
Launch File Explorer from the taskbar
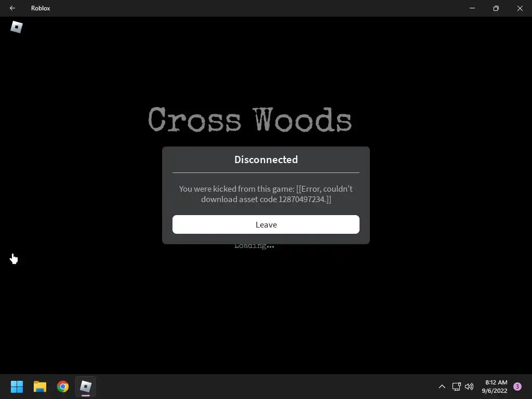[39, 387]
